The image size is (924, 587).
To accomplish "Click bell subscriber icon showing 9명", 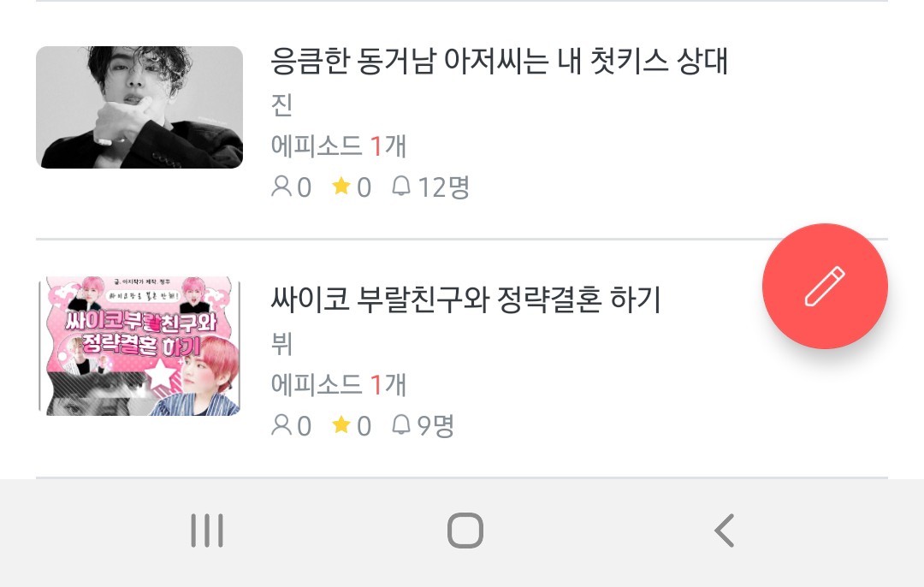I will [400, 424].
